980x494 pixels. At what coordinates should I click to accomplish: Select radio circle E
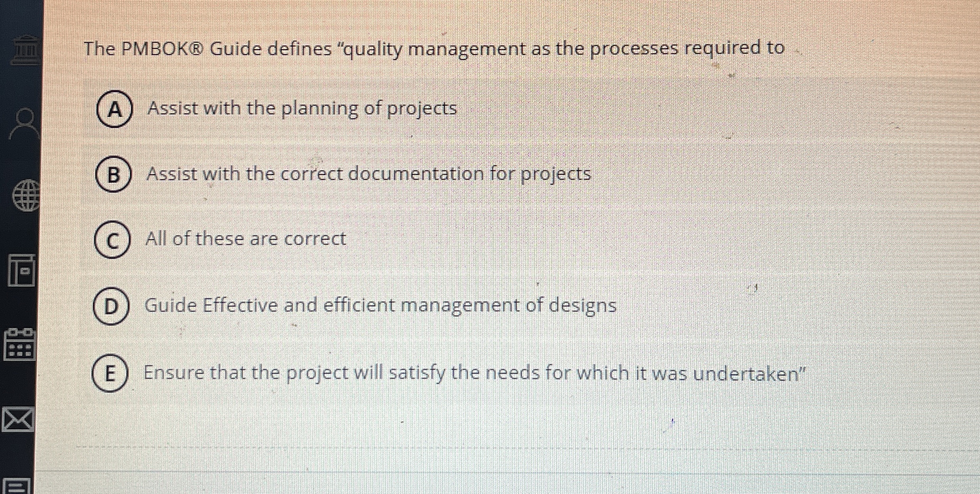(x=110, y=373)
